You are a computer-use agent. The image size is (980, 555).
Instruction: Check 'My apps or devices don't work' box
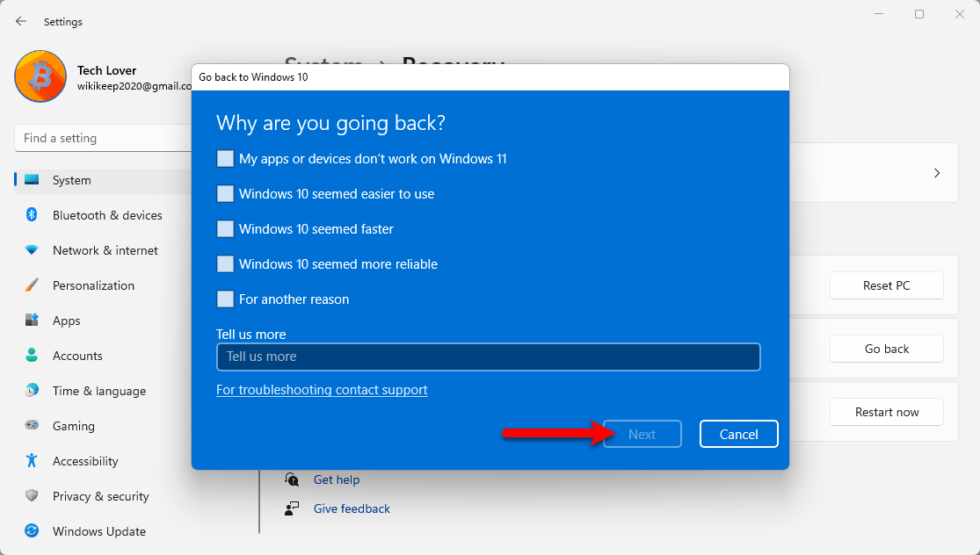click(225, 159)
